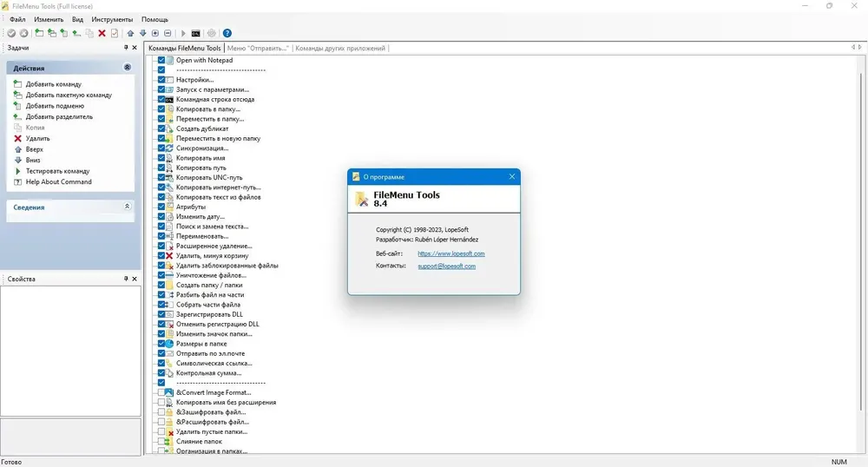The image size is (868, 467).
Task: Click Тестировать команду action
Action: pos(57,171)
